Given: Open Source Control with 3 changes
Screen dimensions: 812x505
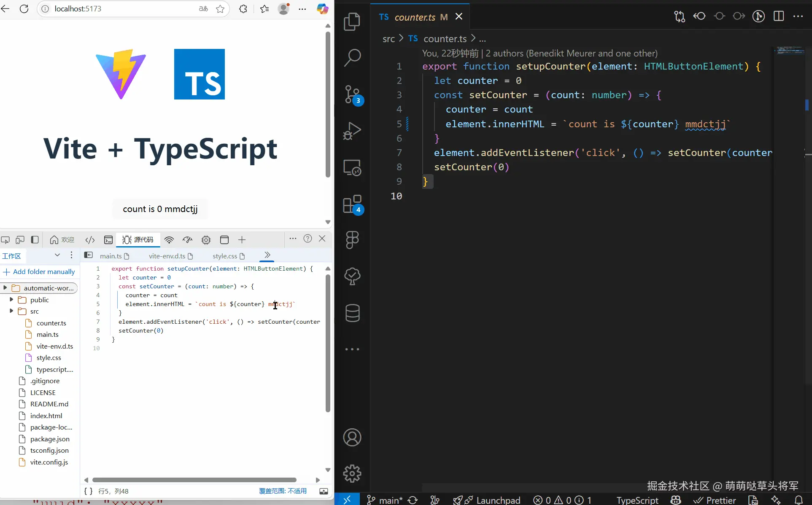Looking at the screenshot, I should pyautogui.click(x=352, y=94).
